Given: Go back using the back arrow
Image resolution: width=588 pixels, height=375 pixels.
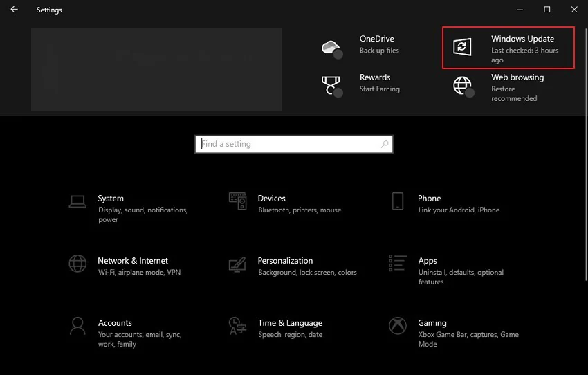Looking at the screenshot, I should coord(15,10).
